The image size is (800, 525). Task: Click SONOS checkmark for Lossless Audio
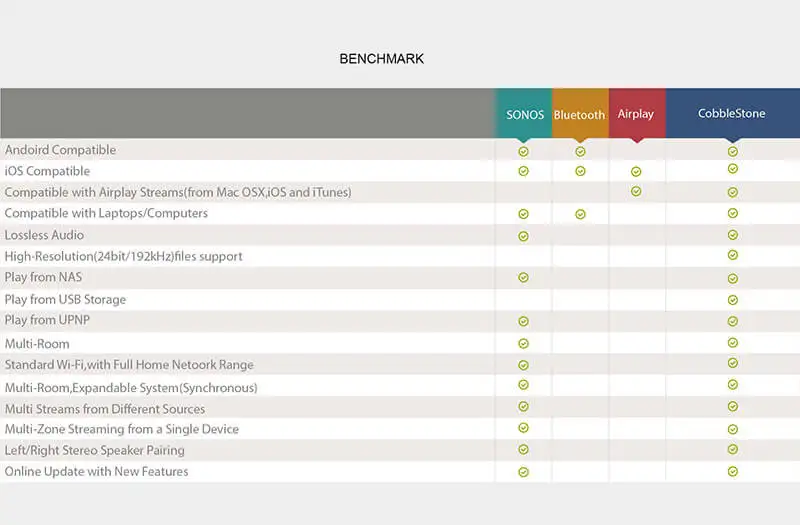pyautogui.click(x=523, y=236)
